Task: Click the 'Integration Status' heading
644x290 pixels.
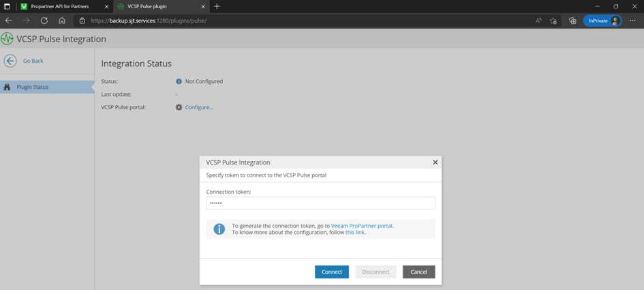Action: click(136, 63)
